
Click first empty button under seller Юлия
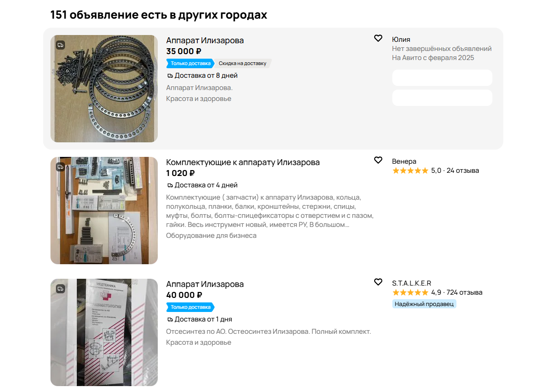(x=442, y=78)
